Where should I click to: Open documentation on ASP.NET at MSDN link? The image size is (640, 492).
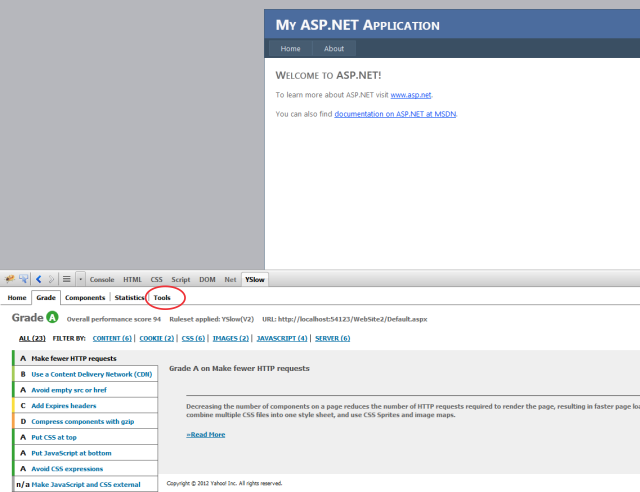click(395, 114)
